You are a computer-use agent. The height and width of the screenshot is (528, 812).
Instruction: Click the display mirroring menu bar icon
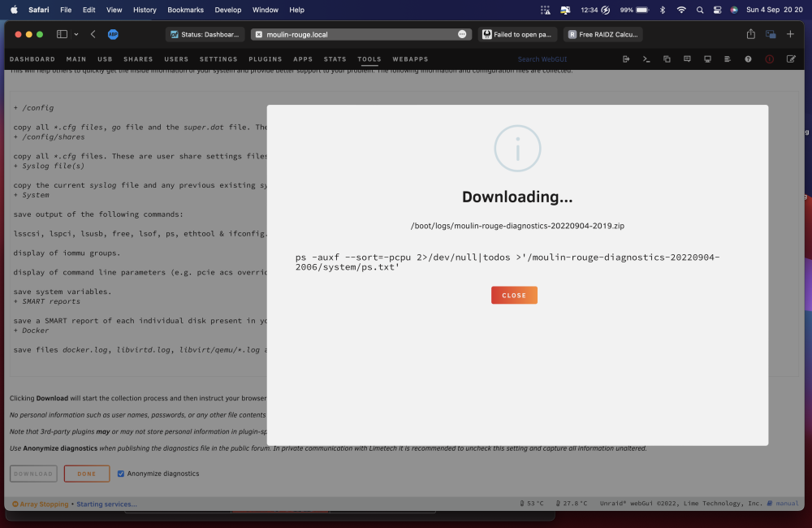pos(565,10)
